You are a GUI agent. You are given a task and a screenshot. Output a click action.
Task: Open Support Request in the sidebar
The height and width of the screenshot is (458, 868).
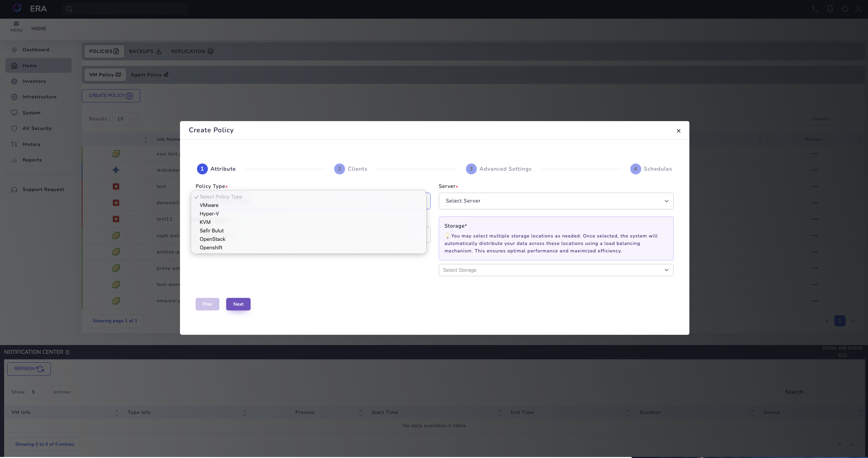coord(43,190)
